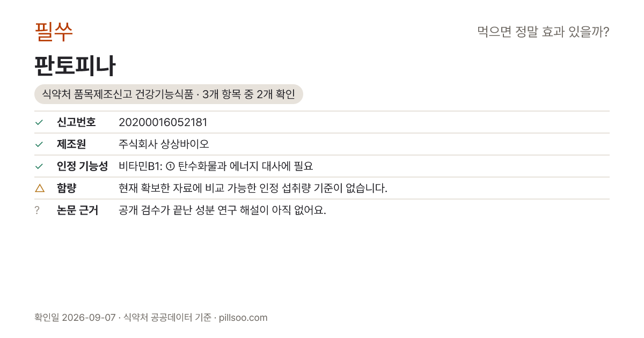Screen dimensions: 644x338
Task: Select the 판토피나 product title
Action: coord(75,66)
